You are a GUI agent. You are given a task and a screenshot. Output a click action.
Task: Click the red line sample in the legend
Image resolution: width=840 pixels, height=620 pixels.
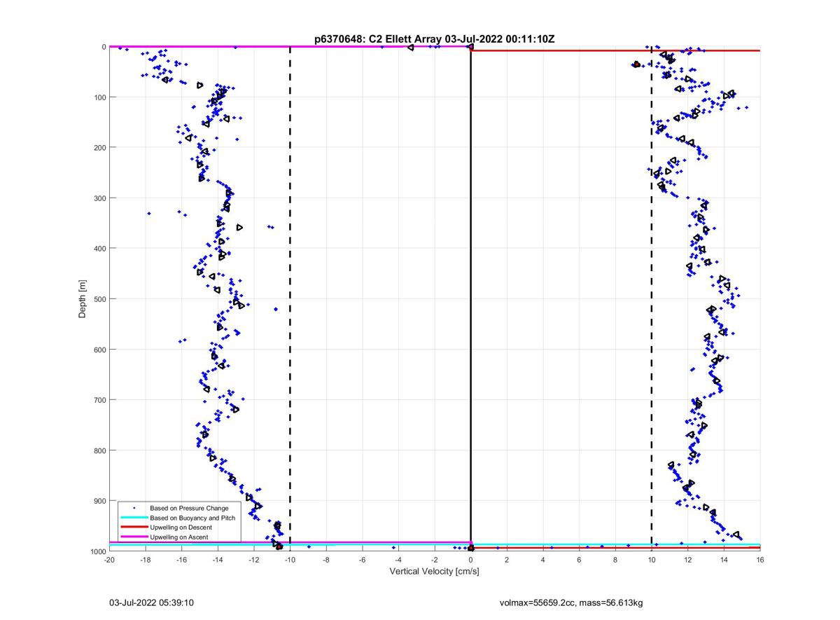pos(134,527)
